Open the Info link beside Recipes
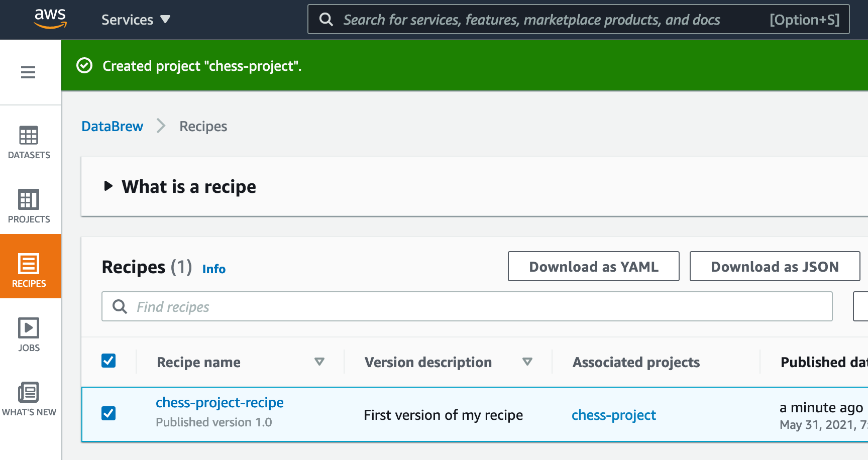This screenshot has height=460, width=868. pyautogui.click(x=214, y=269)
